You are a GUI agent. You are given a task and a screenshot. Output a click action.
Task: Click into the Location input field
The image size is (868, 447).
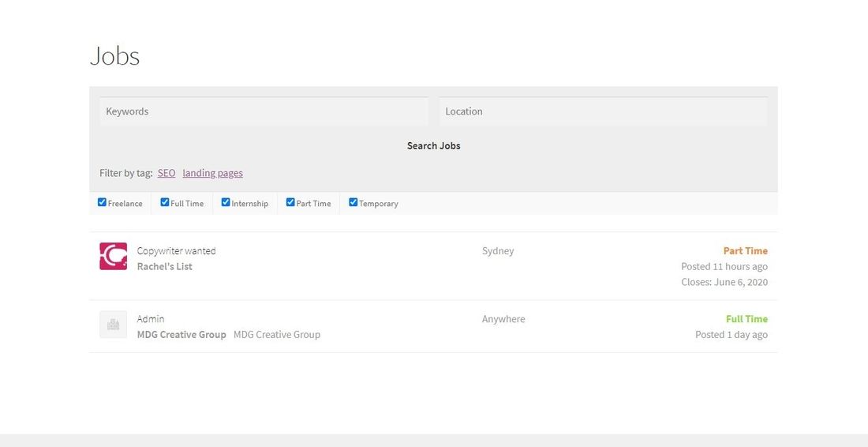603,111
